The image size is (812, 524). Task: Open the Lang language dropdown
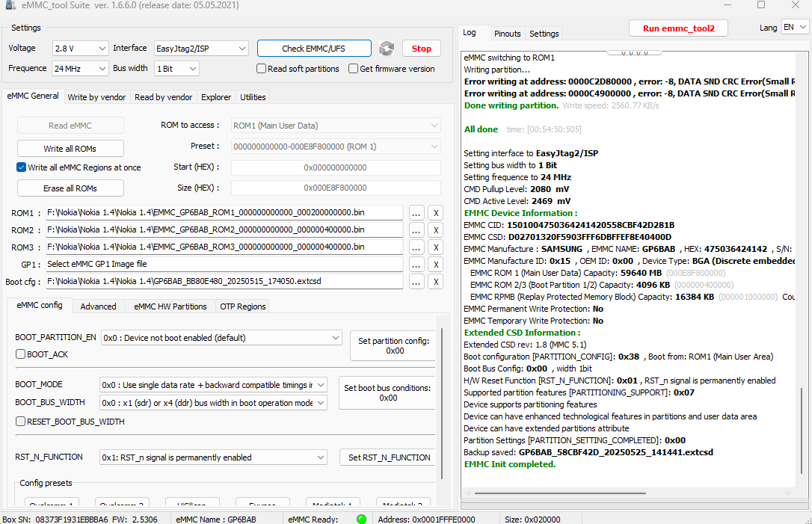pos(795,28)
